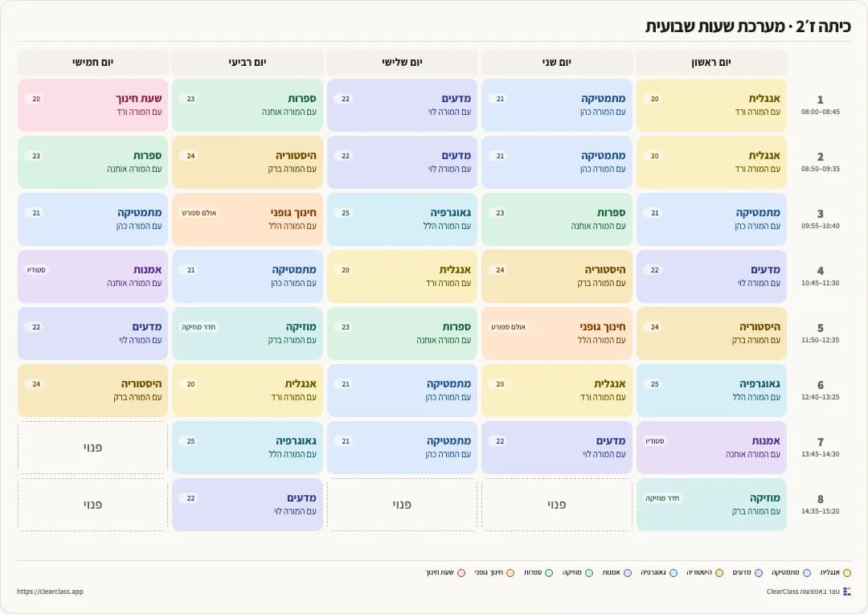
Task: Select the מתמטיקה legend color circle
Action: [807, 573]
